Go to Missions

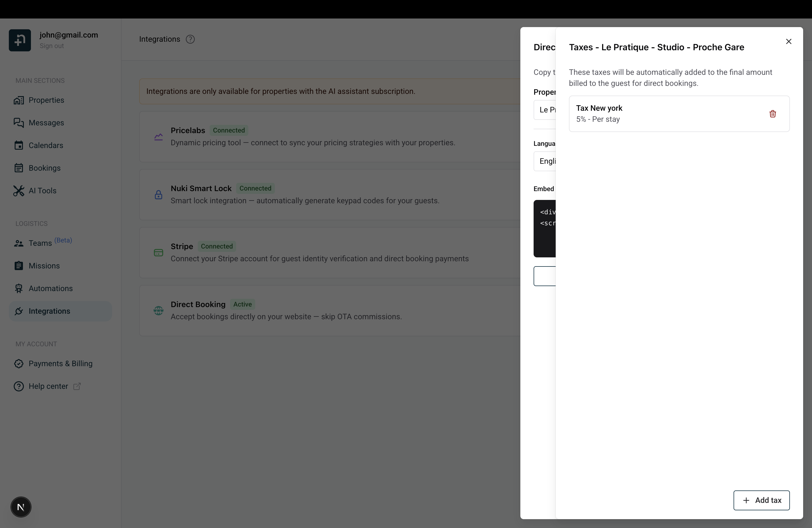coord(60,266)
